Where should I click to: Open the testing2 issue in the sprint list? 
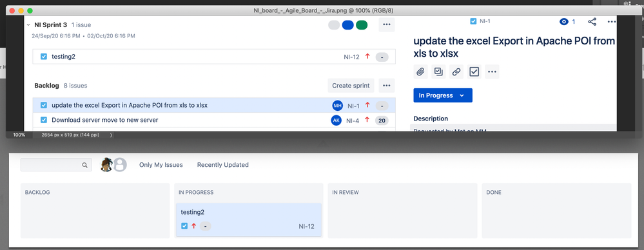(214, 57)
